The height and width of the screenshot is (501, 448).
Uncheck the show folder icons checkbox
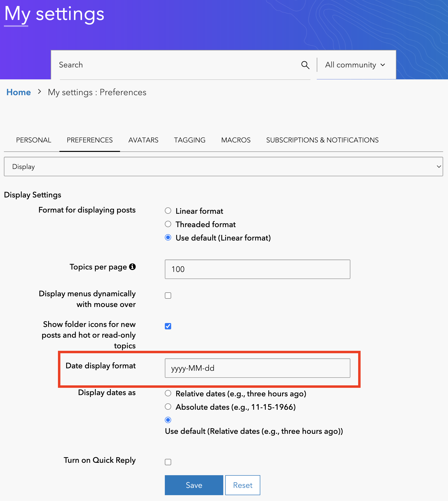168,326
